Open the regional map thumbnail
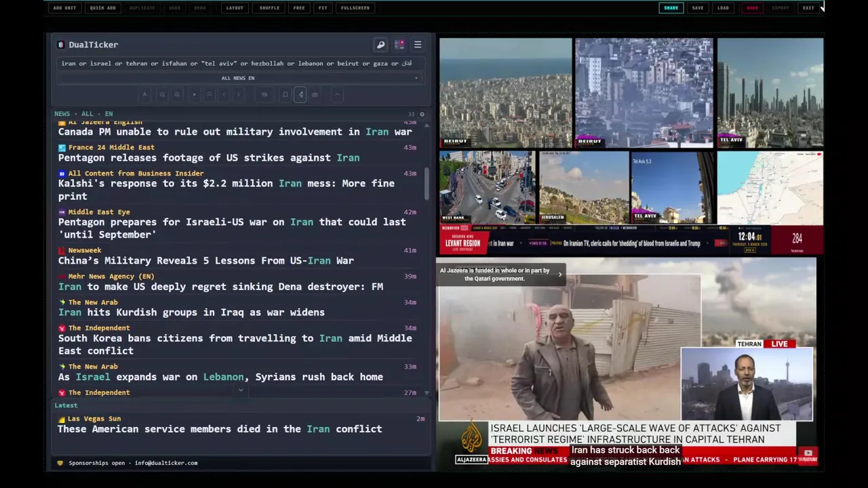The image size is (868, 488). [x=770, y=187]
